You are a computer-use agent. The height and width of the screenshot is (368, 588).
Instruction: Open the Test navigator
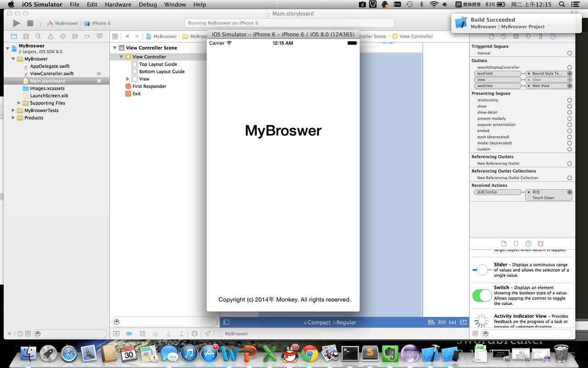63,36
